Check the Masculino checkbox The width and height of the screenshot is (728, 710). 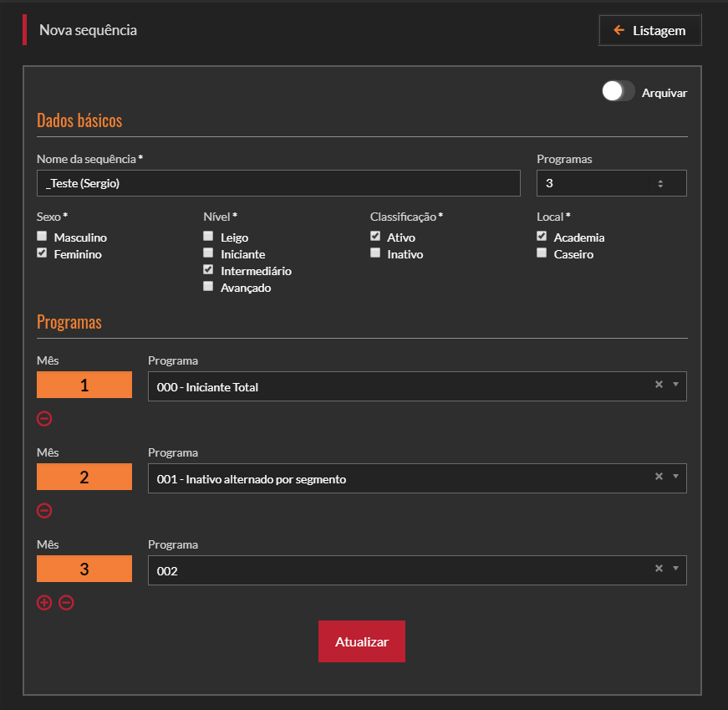[42, 238]
